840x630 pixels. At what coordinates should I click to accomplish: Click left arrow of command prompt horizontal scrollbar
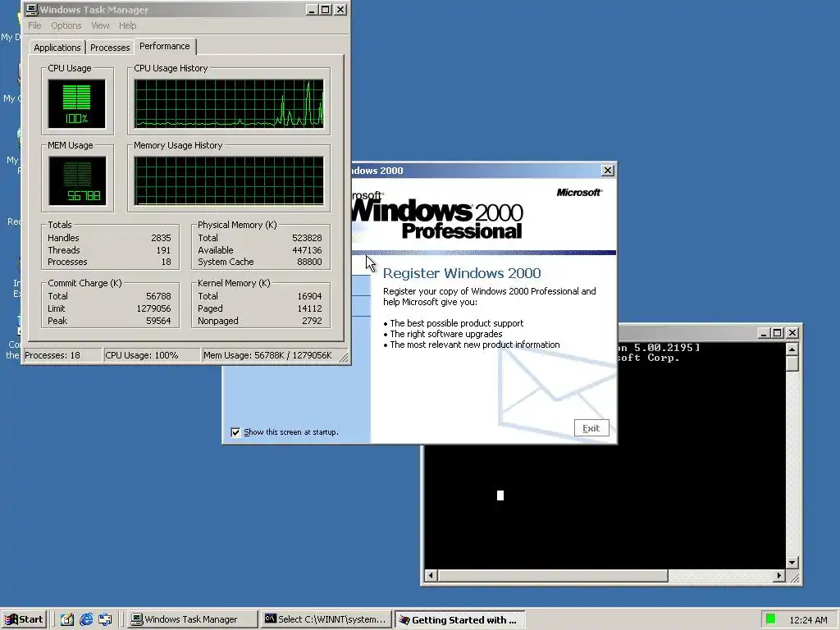click(431, 576)
